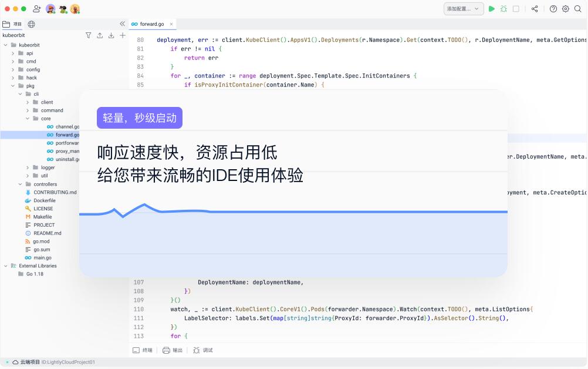This screenshot has height=369, width=588.
Task: Collapse the sidebar with the double chevron
Action: [122, 24]
